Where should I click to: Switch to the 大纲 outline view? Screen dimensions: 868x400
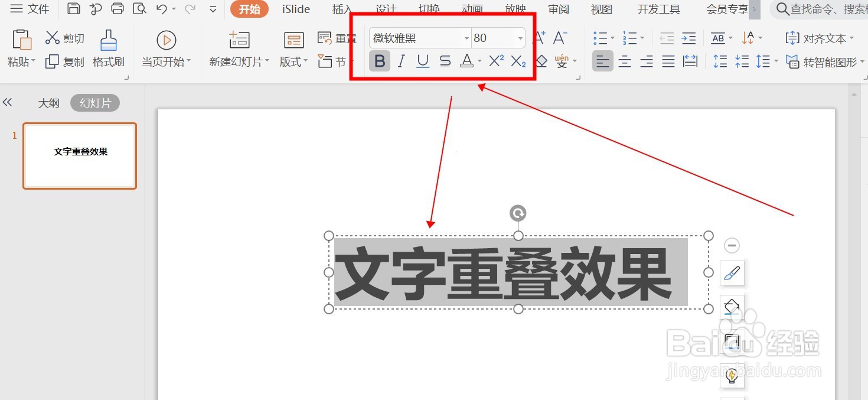[49, 103]
